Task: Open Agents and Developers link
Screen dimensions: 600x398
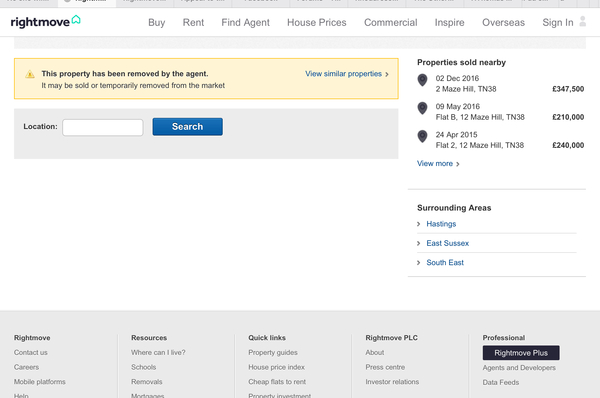Action: coord(519,368)
